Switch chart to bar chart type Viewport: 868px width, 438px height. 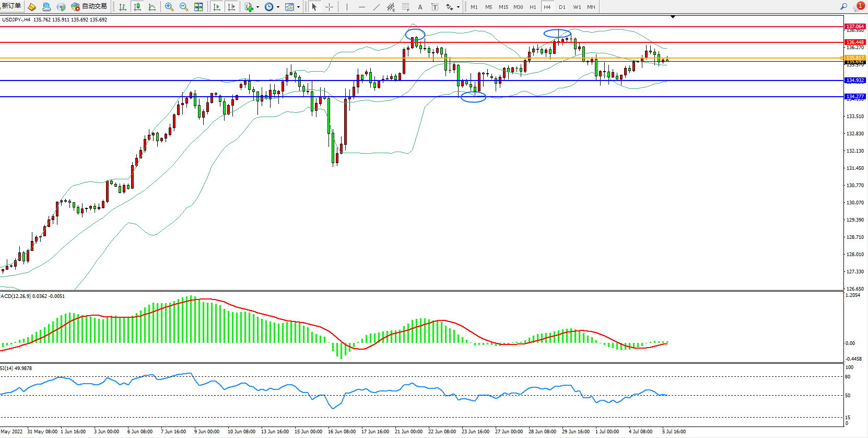click(123, 7)
